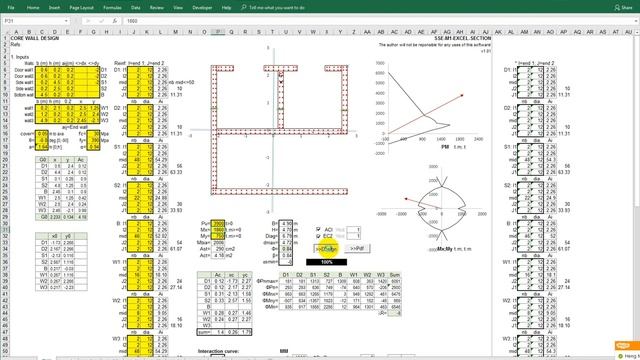Click the 'sum=' row label in Ac table
Image resolution: width=640 pixels, height=360 pixels.
point(203,332)
